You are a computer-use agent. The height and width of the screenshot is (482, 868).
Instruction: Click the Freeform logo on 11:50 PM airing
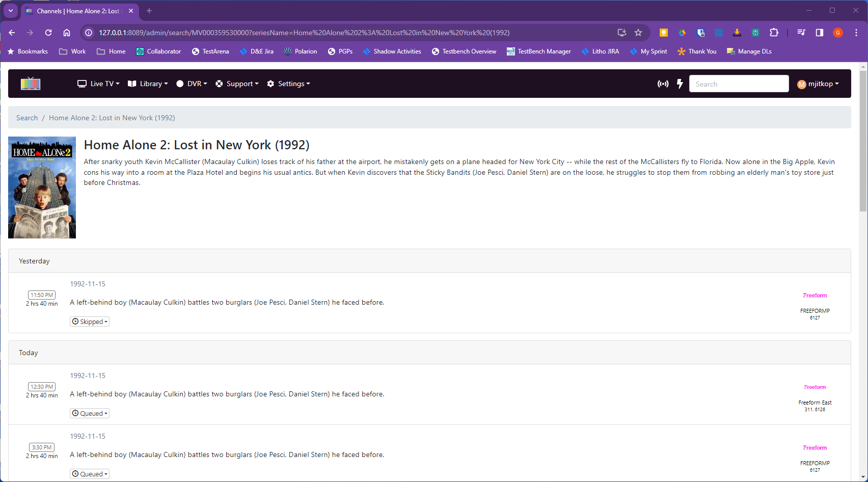pyautogui.click(x=815, y=296)
